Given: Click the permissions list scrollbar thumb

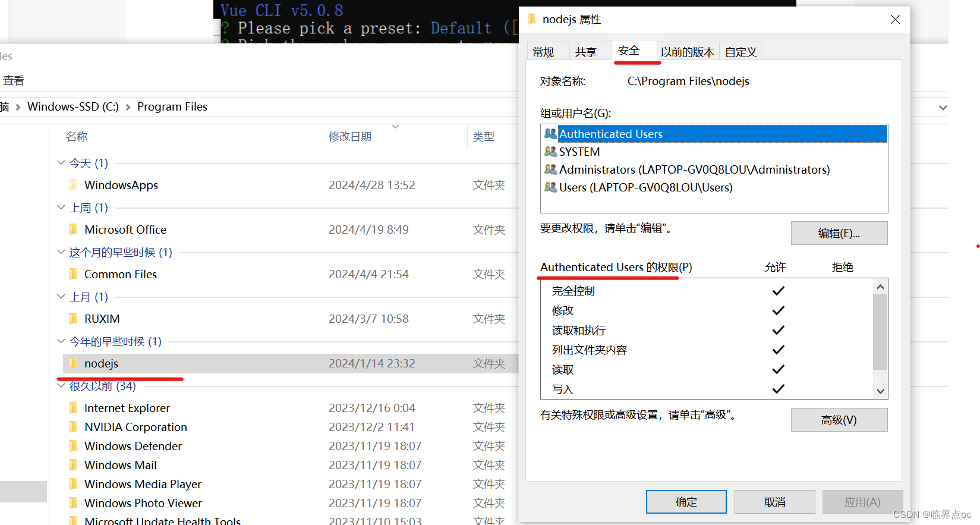Looking at the screenshot, I should point(881,332).
